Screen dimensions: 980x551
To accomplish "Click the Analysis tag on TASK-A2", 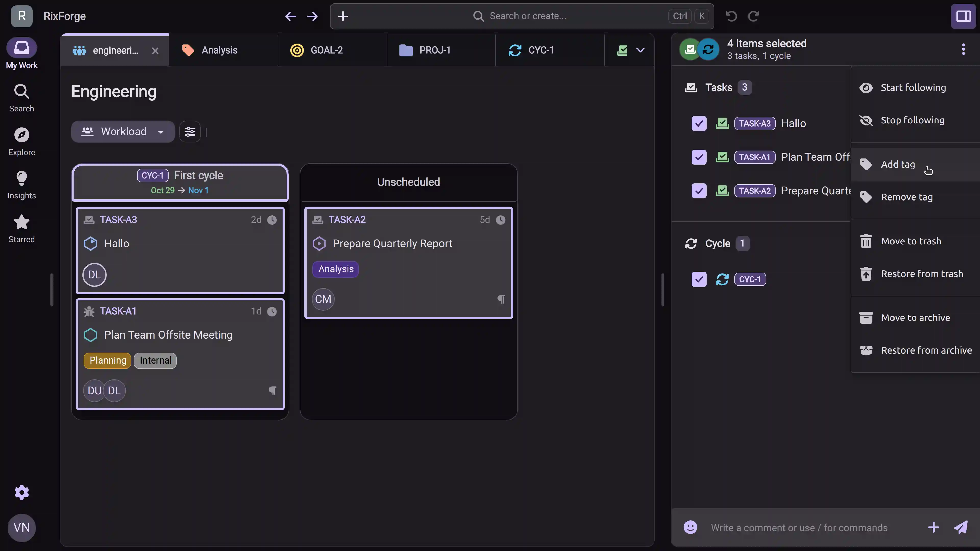I will (336, 269).
